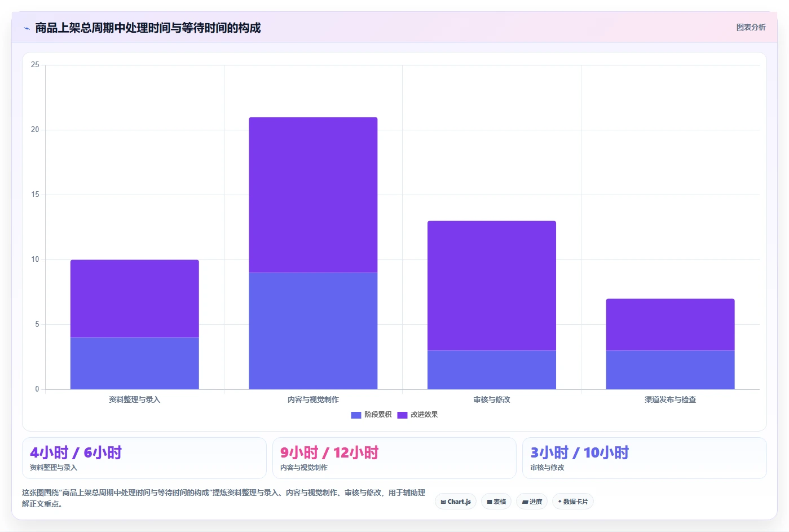Click the y-axis tick value 10
This screenshot has height=532, width=789.
(35, 260)
